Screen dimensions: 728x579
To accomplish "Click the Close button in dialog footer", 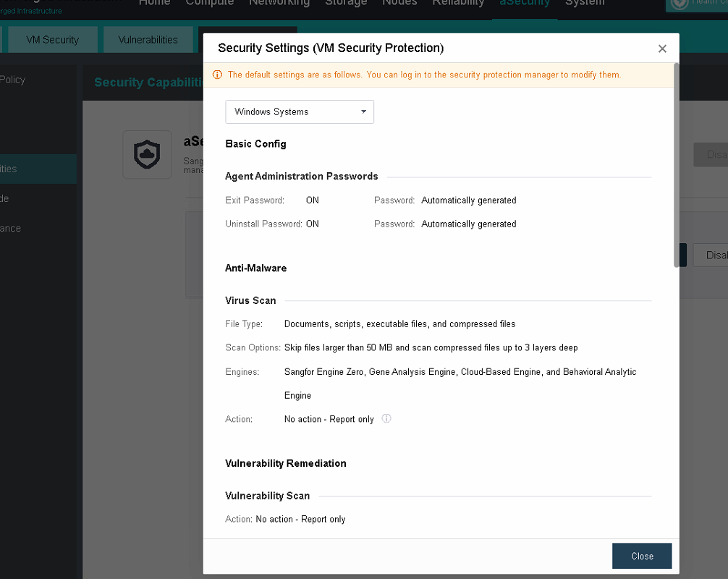I will 641,556.
